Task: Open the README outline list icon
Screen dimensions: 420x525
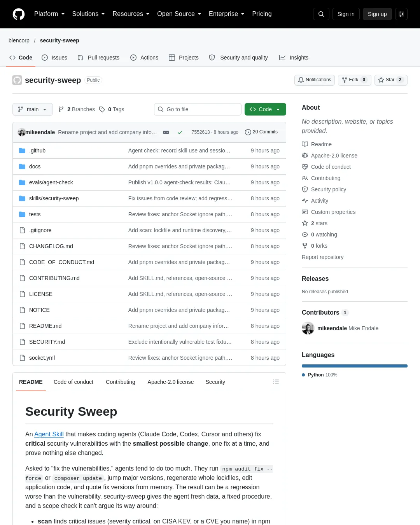Action: tap(276, 382)
